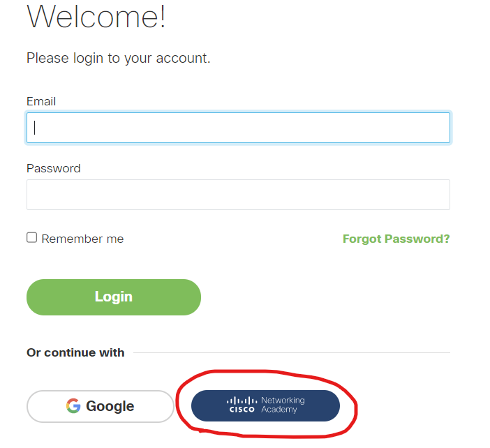Viewport: 490px width, 448px height.
Task: Focus the Email input field
Action: click(238, 128)
